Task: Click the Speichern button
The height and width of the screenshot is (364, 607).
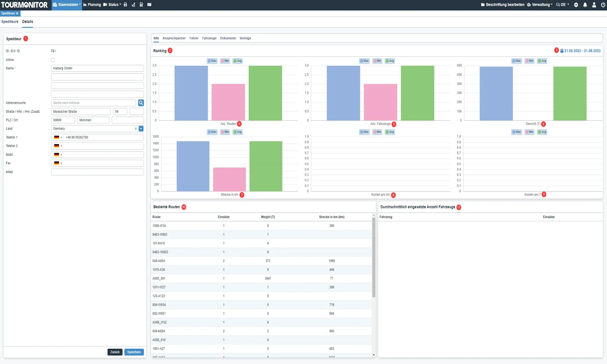Action: pos(134,352)
